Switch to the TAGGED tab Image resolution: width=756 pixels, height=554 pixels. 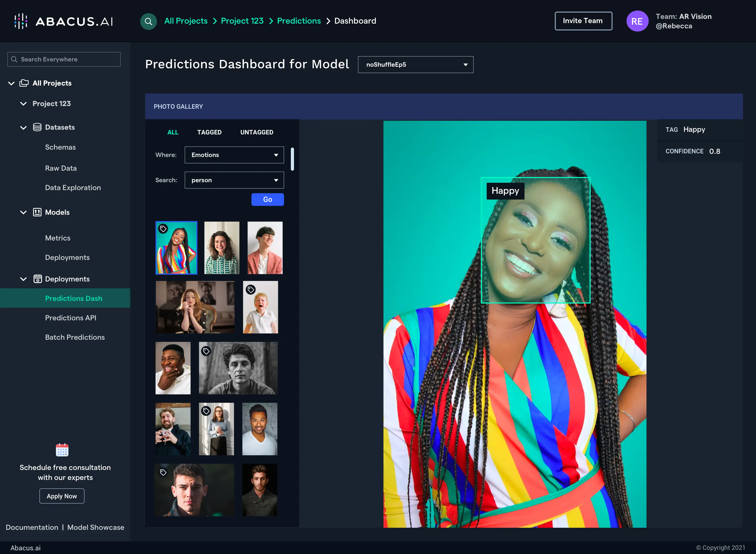(209, 133)
